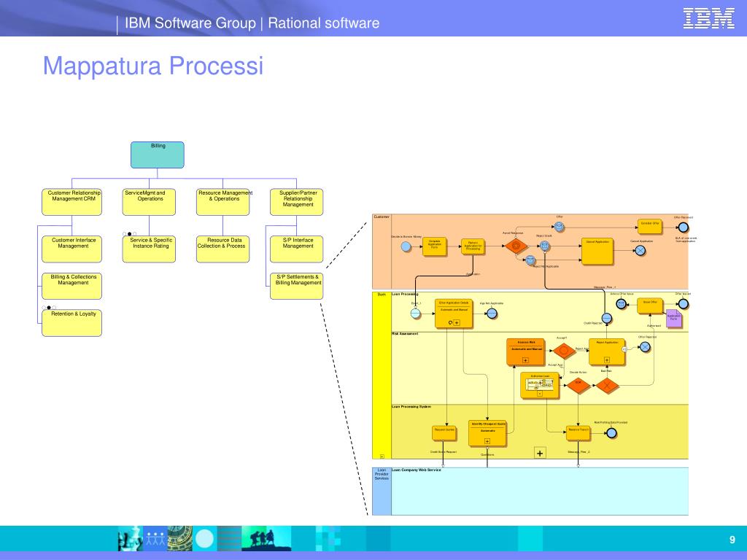
Task: Select the blue Billing root box
Action: pyautogui.click(x=158, y=155)
